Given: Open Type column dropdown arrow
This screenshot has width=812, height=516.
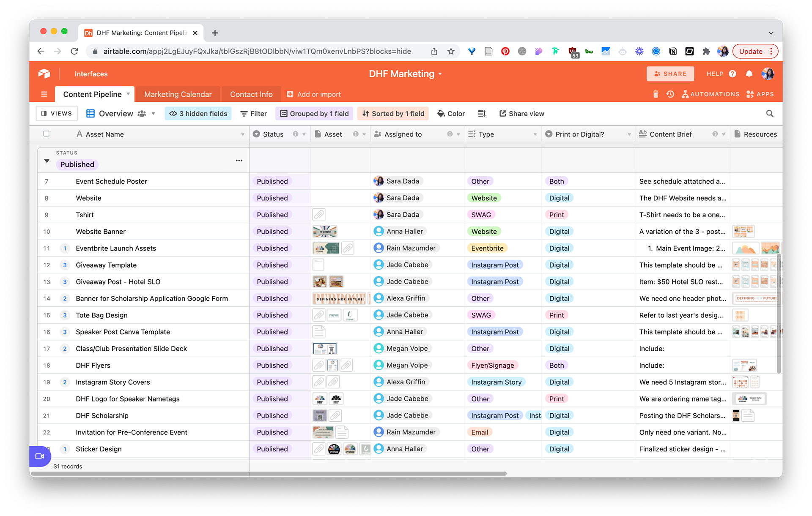Looking at the screenshot, I should pyautogui.click(x=535, y=134).
